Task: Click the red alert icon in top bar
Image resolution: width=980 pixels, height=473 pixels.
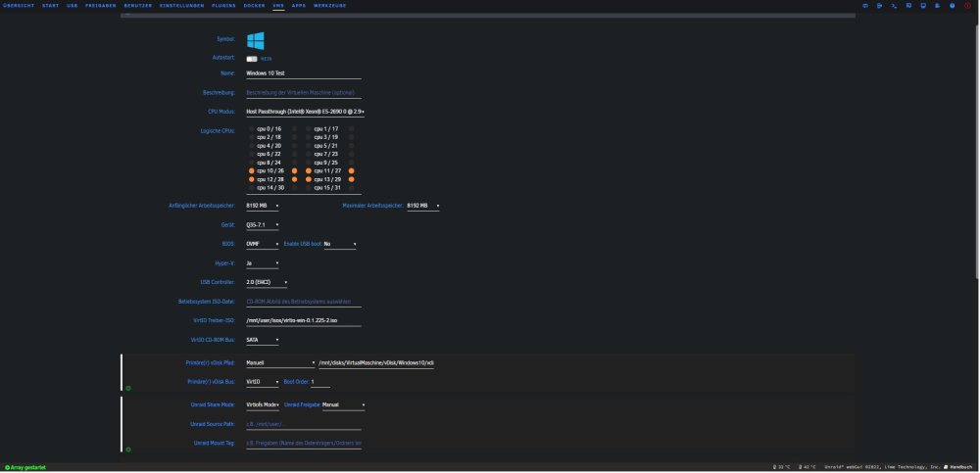Action: pos(967,6)
